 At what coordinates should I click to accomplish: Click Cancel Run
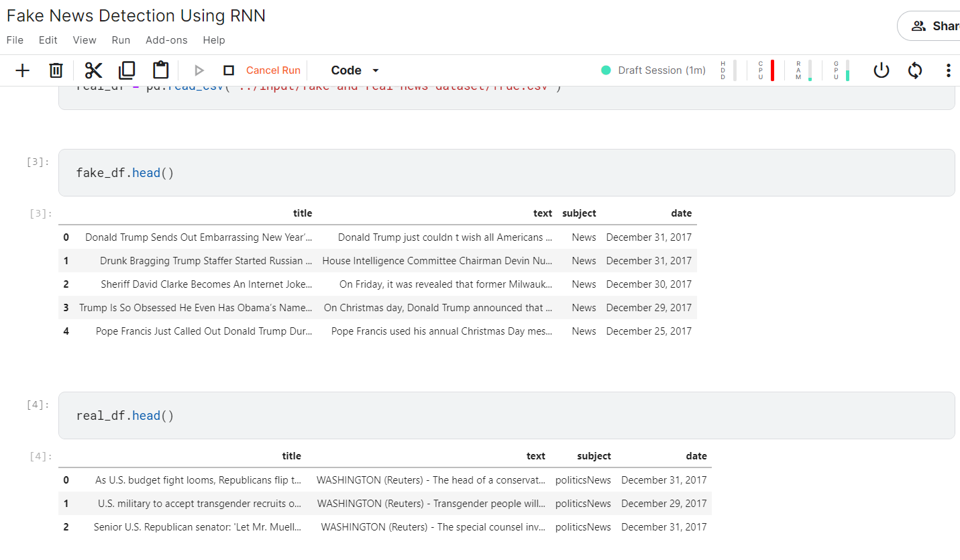click(273, 70)
